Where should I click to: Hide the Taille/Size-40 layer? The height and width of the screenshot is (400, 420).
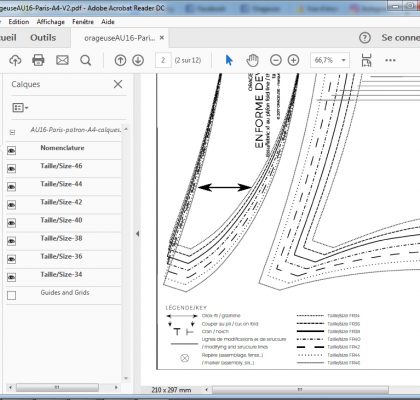12,223
